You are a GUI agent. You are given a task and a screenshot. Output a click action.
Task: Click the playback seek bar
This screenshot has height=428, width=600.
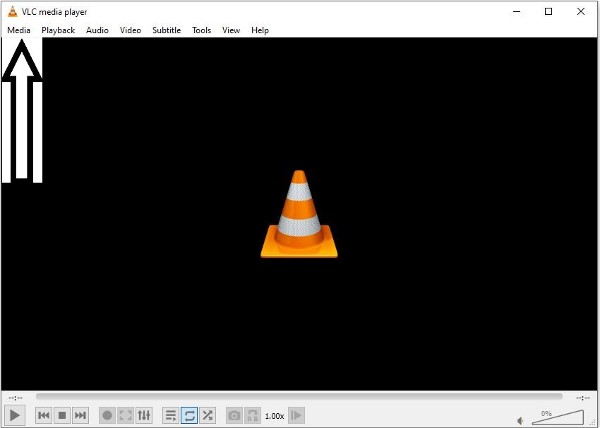[x=299, y=397]
